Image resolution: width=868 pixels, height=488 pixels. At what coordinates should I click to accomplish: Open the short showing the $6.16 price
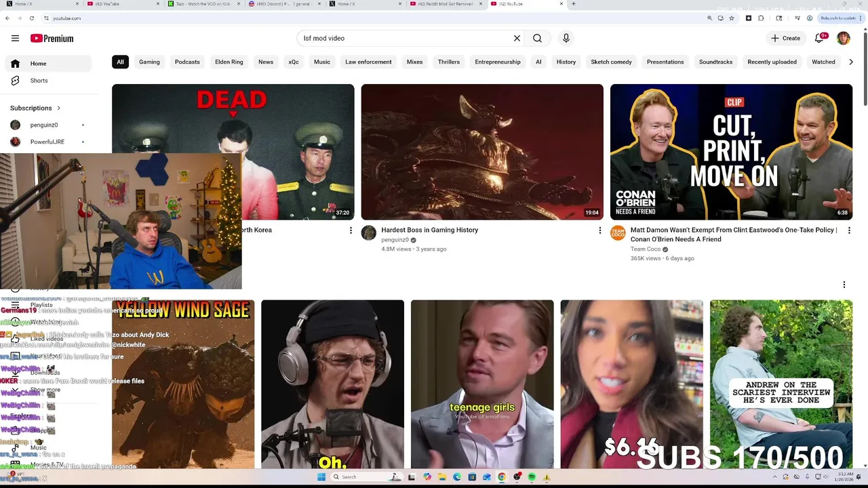click(x=631, y=384)
